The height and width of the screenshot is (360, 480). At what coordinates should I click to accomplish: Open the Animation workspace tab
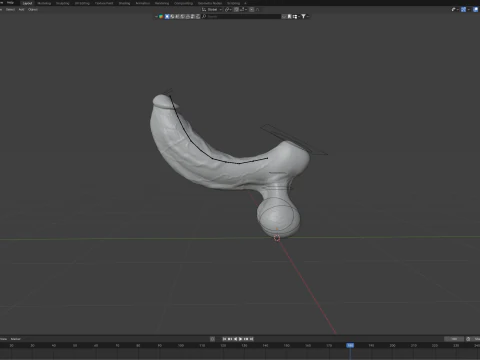click(143, 3)
